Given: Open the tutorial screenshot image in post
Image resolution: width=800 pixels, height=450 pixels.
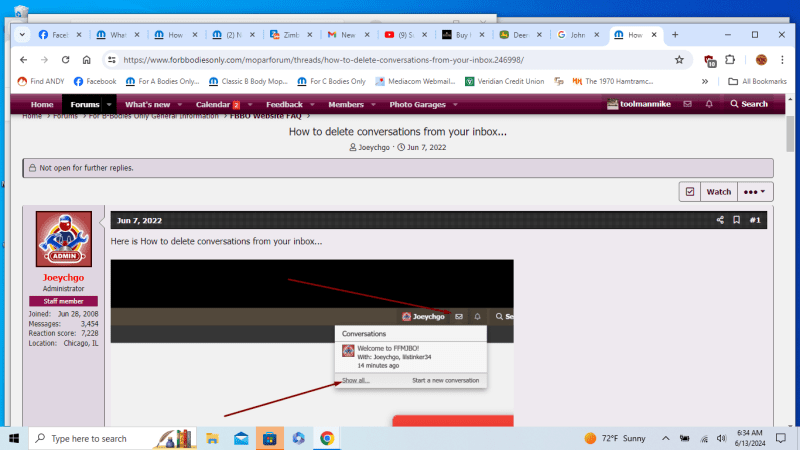Looking at the screenshot, I should [312, 343].
